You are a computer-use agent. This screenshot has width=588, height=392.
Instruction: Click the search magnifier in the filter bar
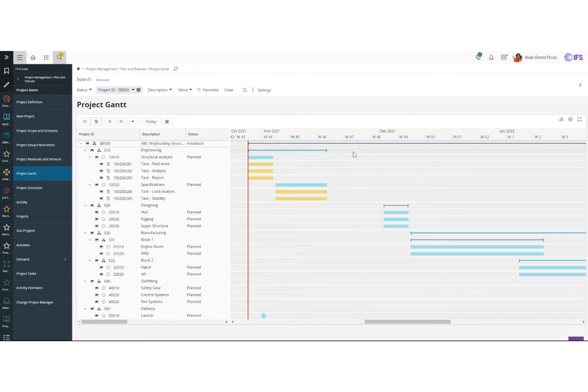245,90
